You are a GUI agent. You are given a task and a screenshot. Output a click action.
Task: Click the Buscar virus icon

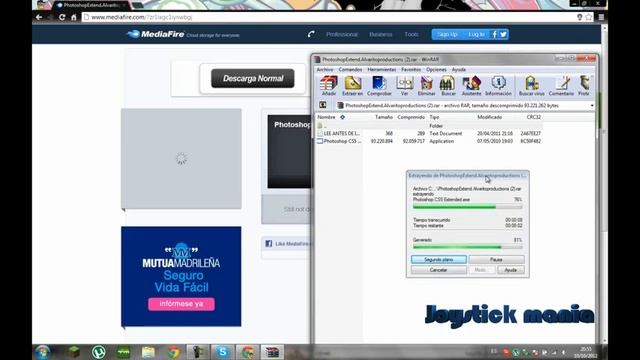pyautogui.click(x=531, y=86)
